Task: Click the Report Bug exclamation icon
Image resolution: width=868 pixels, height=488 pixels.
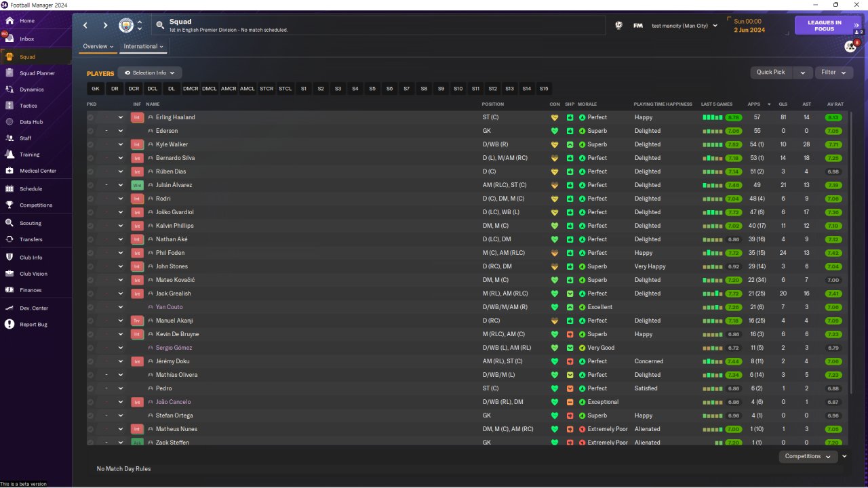Action: point(9,325)
